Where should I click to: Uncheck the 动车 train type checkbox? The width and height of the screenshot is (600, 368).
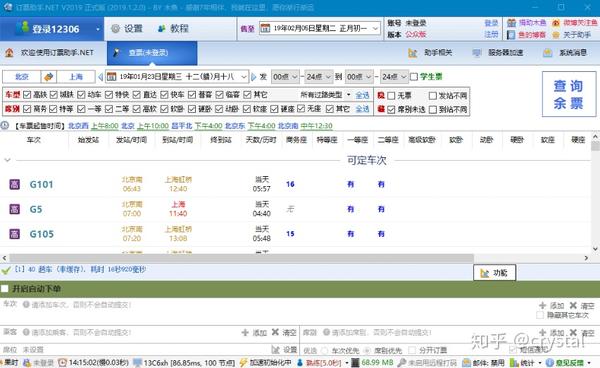pyautogui.click(x=81, y=95)
